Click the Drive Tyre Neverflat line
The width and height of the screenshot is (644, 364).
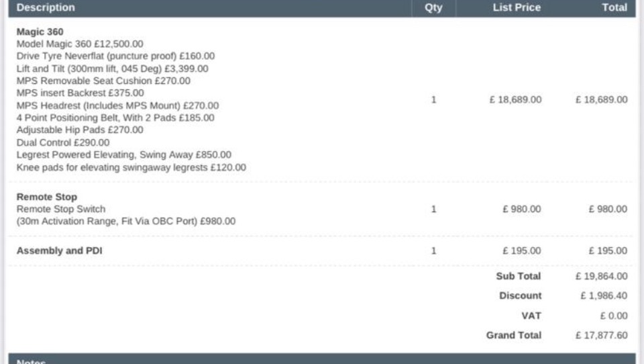point(115,56)
